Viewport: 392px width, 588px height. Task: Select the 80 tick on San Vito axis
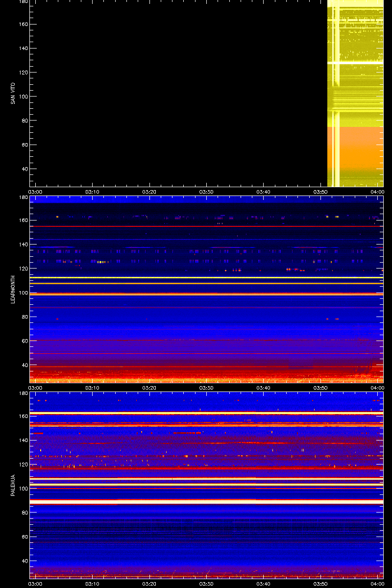(24, 121)
